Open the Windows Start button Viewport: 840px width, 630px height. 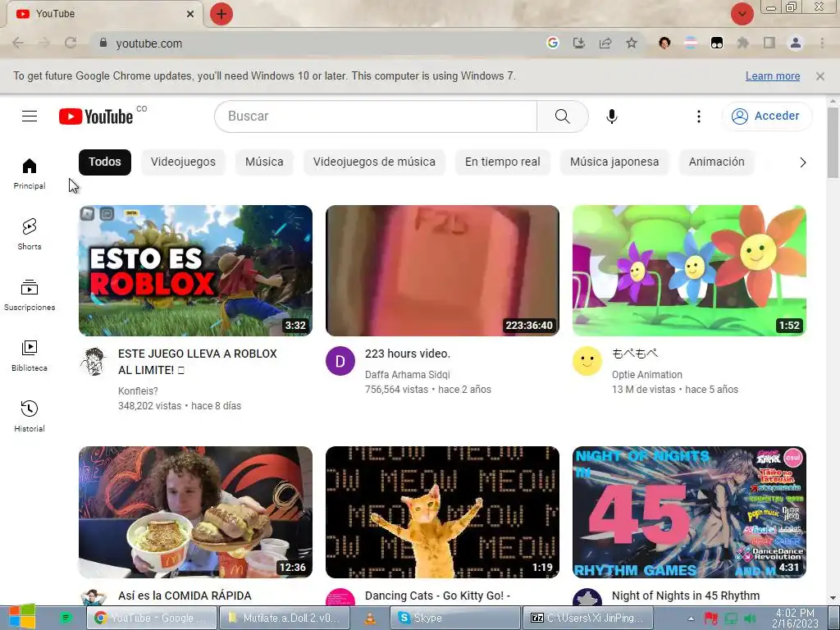pyautogui.click(x=21, y=617)
